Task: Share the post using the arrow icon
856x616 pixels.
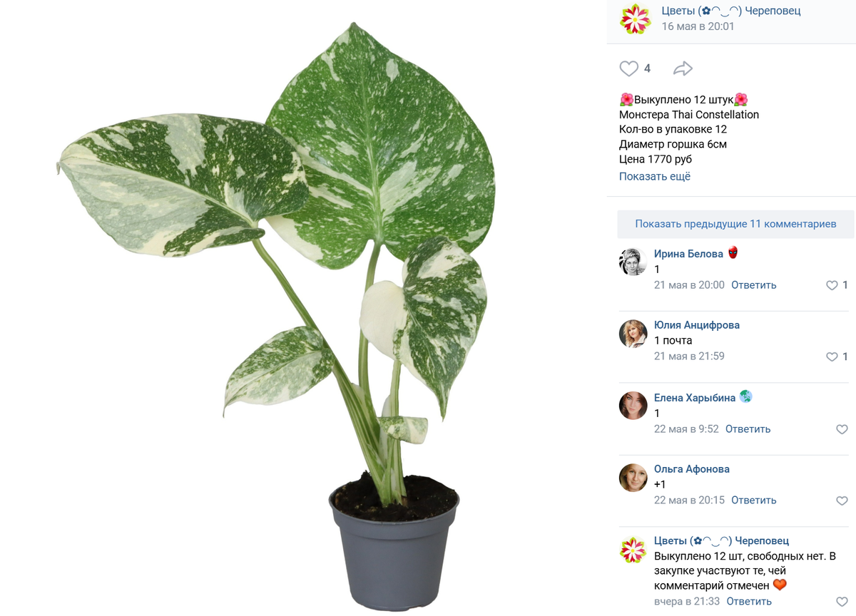Action: [683, 68]
